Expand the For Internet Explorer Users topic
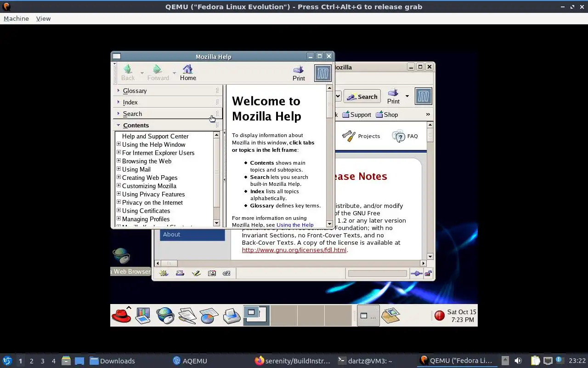 pyautogui.click(x=119, y=152)
